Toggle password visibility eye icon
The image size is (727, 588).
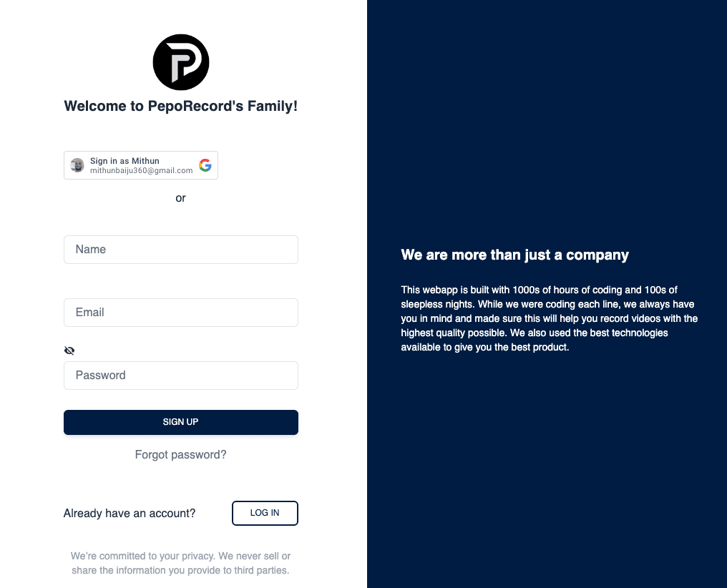(69, 351)
